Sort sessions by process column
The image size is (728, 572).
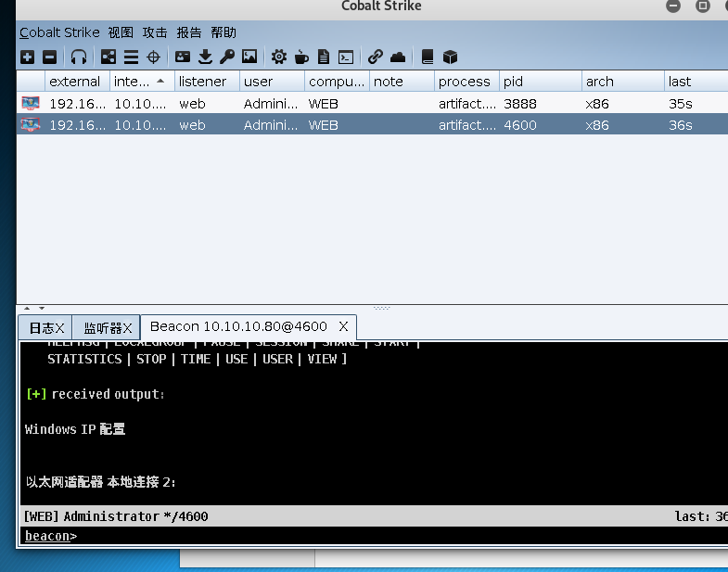[x=467, y=82]
